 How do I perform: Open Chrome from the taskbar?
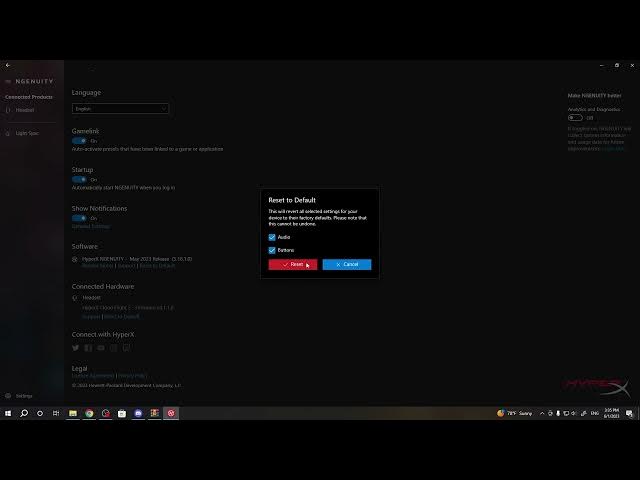[89, 413]
